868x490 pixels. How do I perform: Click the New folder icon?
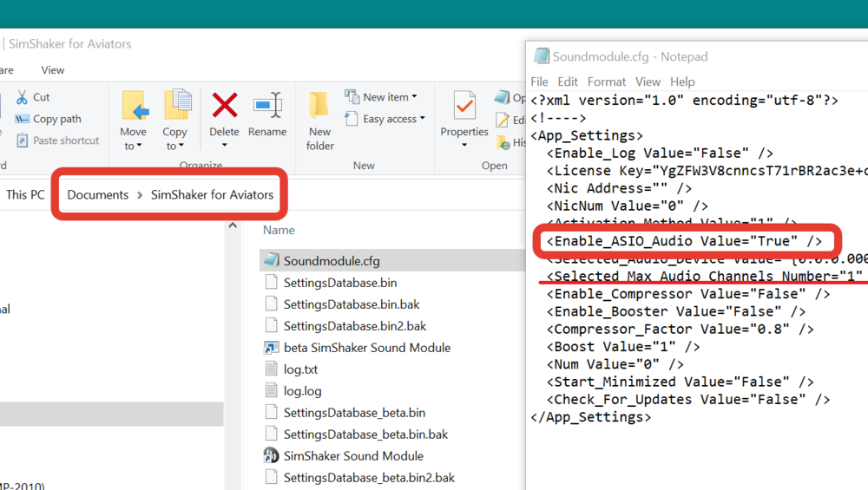pos(319,105)
